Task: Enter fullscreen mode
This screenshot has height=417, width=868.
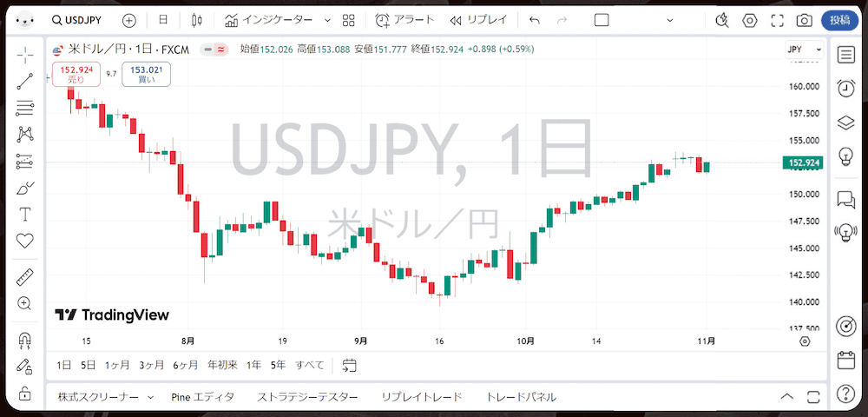Action: pos(777,21)
